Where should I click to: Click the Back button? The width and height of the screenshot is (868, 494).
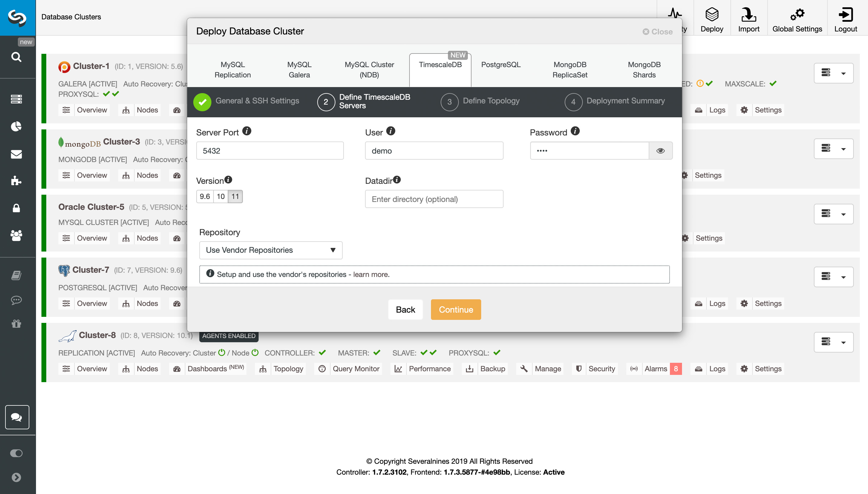coord(405,309)
